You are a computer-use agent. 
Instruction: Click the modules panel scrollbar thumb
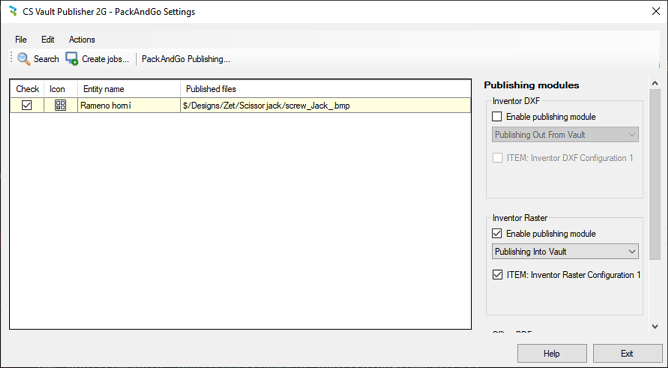(655, 174)
